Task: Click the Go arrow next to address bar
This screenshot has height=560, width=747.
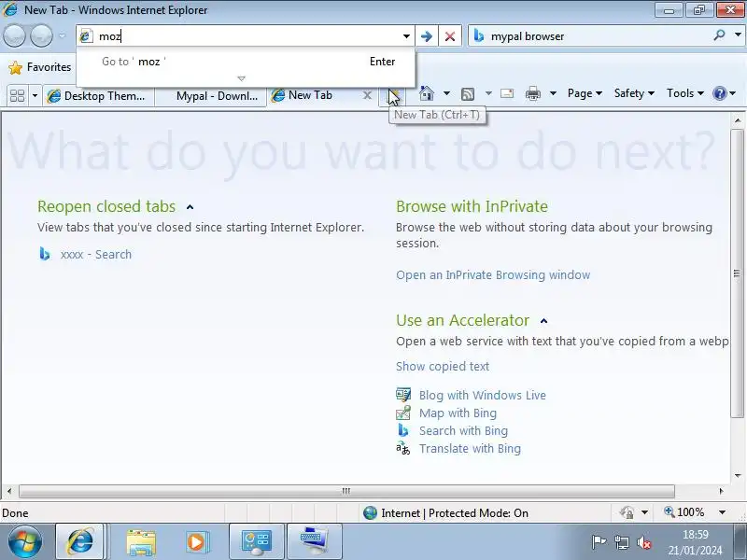Action: tap(427, 35)
